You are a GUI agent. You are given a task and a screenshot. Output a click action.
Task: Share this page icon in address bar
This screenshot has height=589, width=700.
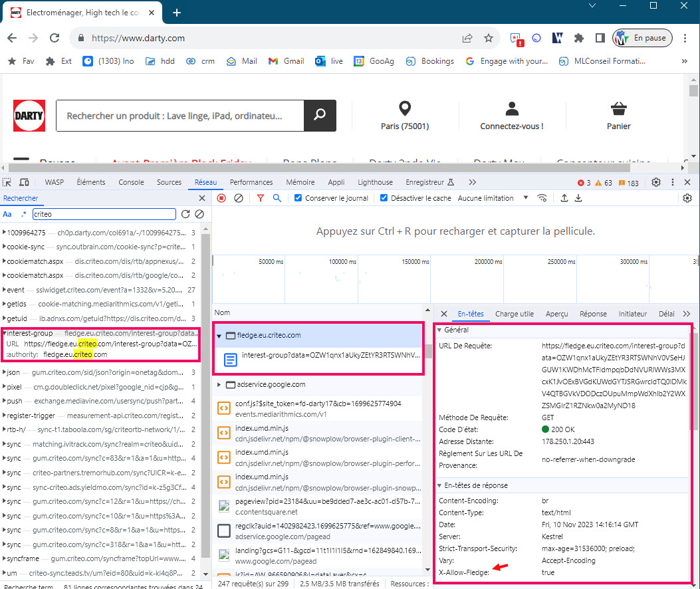pos(467,38)
